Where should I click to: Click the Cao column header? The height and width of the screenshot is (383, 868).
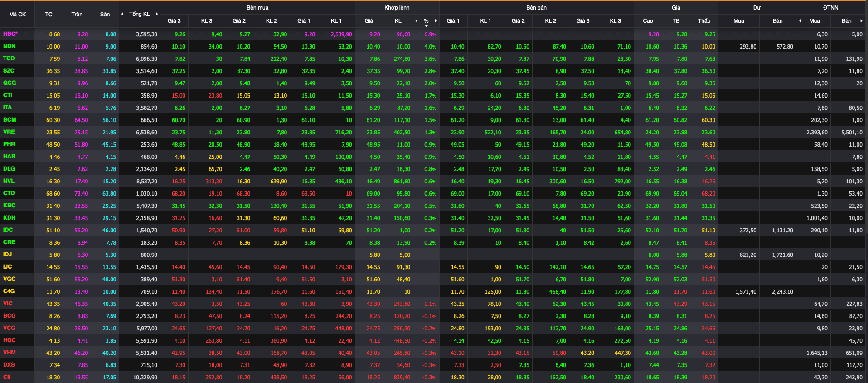point(648,21)
